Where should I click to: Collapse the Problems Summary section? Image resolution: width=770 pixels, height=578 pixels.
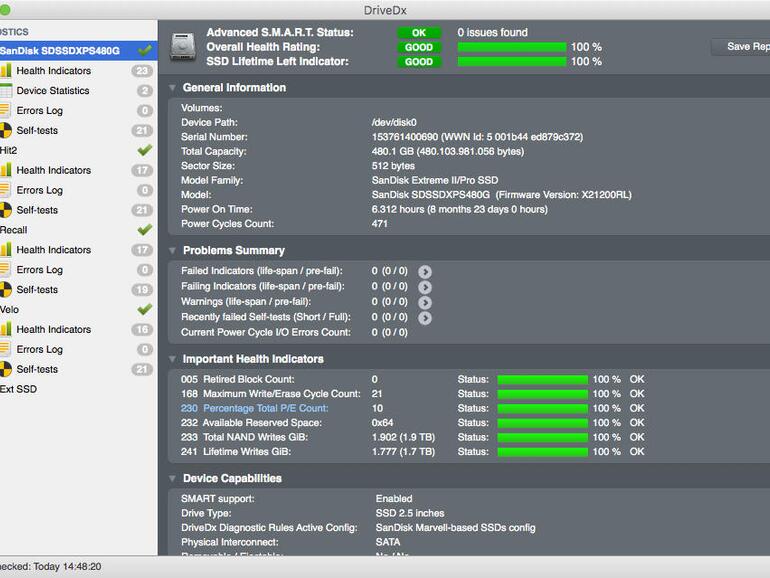click(172, 250)
